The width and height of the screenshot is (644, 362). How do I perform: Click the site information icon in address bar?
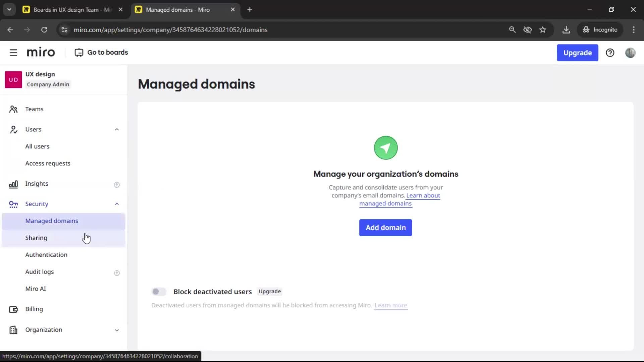click(x=64, y=30)
